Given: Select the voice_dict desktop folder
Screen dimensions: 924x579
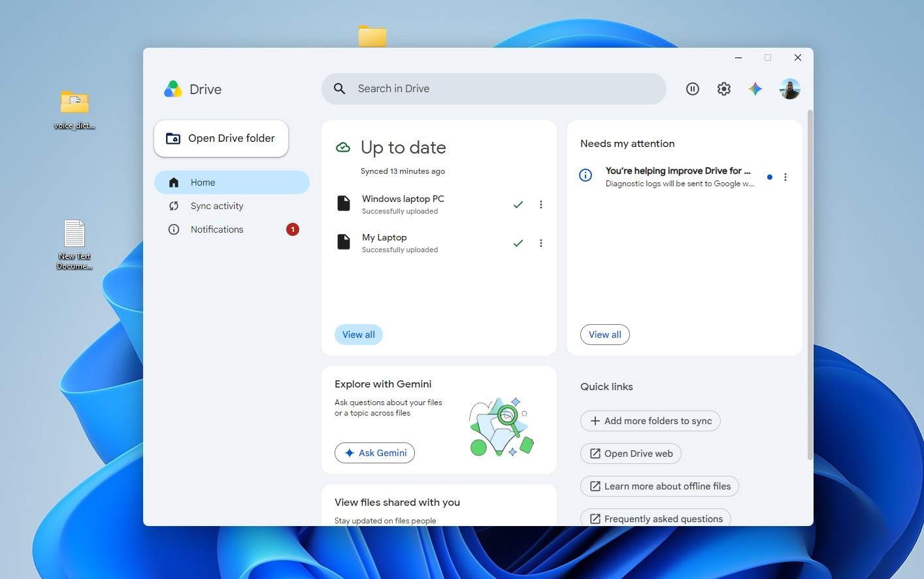Looking at the screenshot, I should (74, 110).
